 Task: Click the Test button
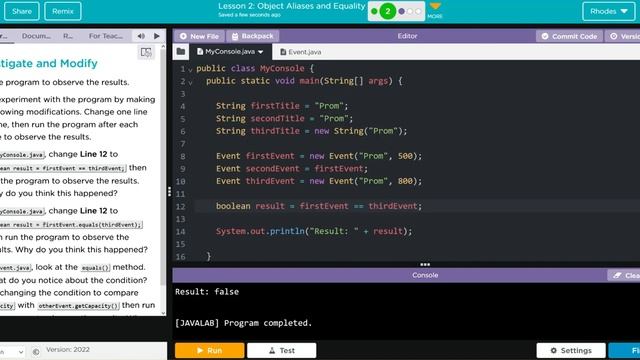pos(282,350)
